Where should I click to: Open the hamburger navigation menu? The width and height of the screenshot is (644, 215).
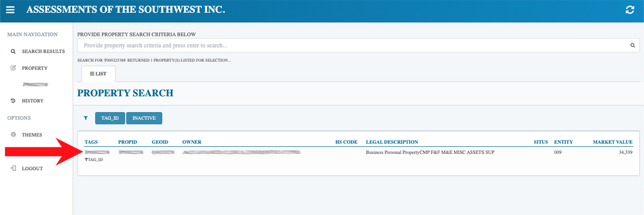coord(10,10)
